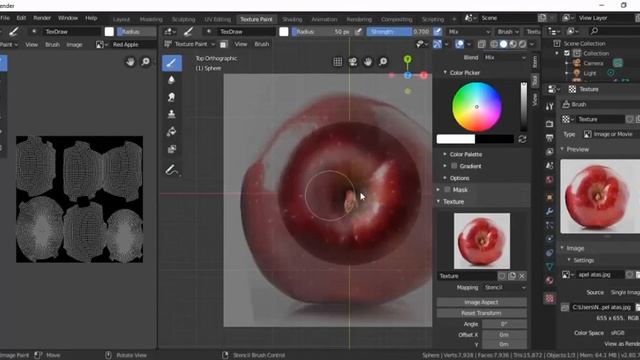Viewport: 640px width, 360px height.
Task: Unlink the brush texture X icon
Action: click(x=522, y=276)
